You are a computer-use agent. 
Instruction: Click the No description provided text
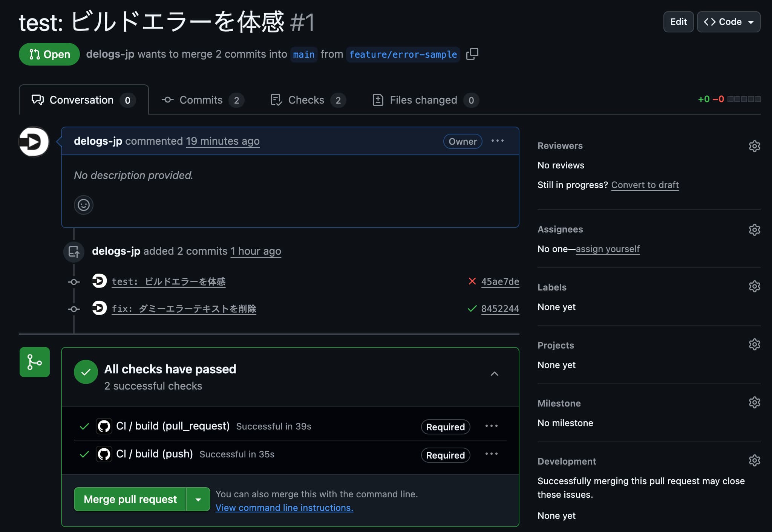133,175
